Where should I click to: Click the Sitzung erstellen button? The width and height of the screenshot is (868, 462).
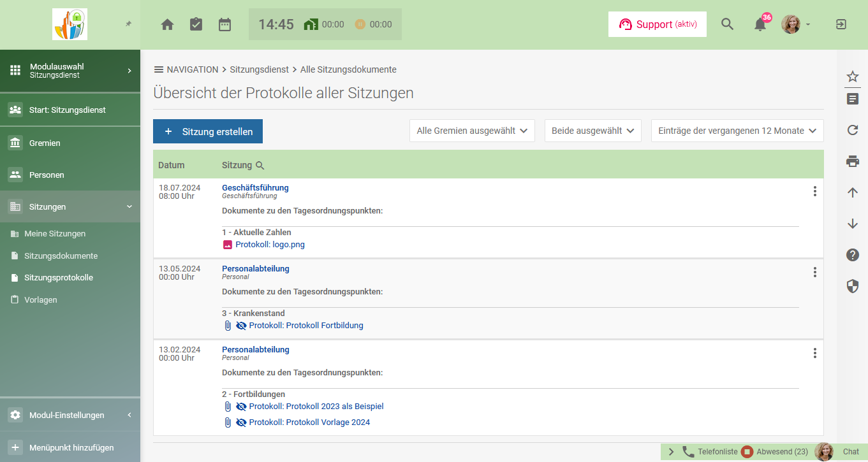coord(208,131)
